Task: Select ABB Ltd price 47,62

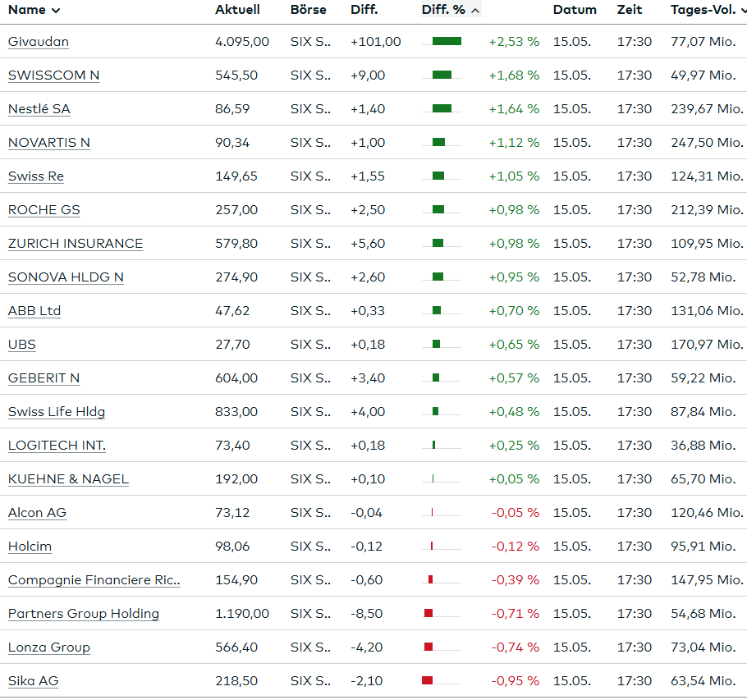Action: pos(232,311)
